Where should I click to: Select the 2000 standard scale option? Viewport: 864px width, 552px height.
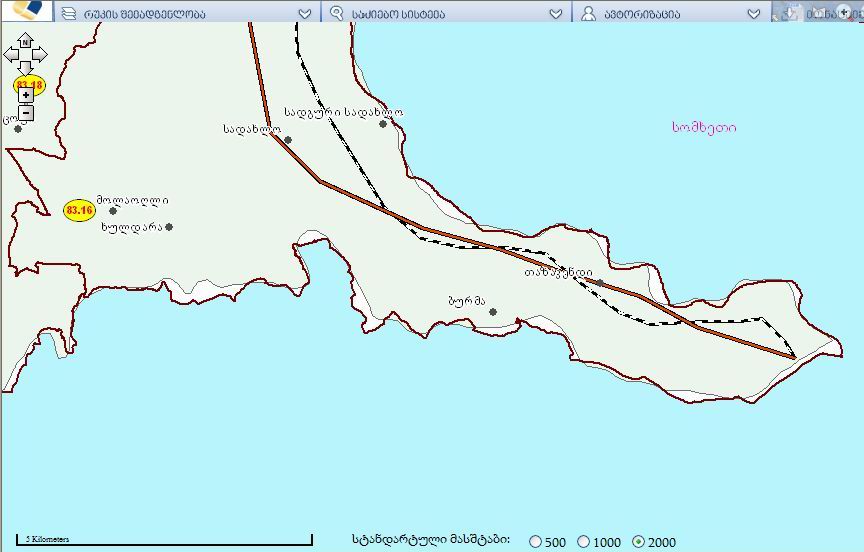[x=638, y=542]
